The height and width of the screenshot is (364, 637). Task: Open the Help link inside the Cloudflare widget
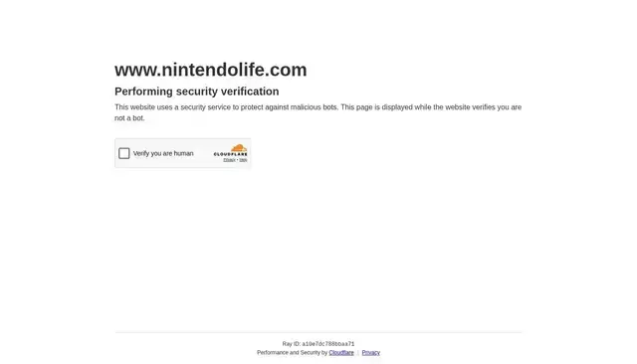pyautogui.click(x=243, y=160)
